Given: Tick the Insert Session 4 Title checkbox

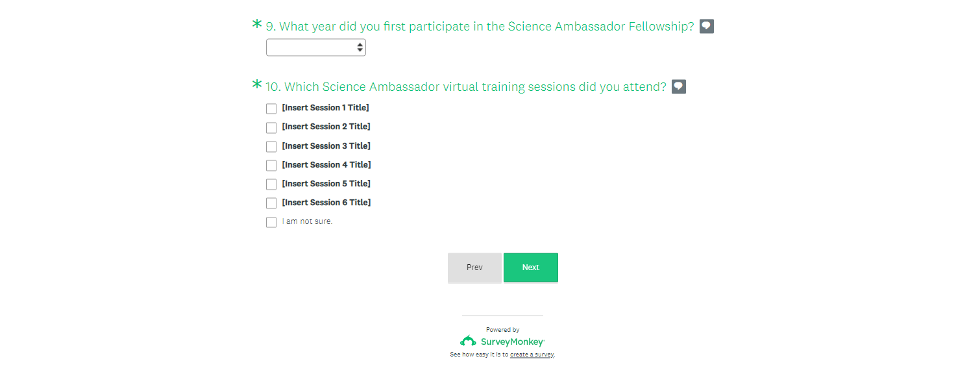Looking at the screenshot, I should 271,166.
